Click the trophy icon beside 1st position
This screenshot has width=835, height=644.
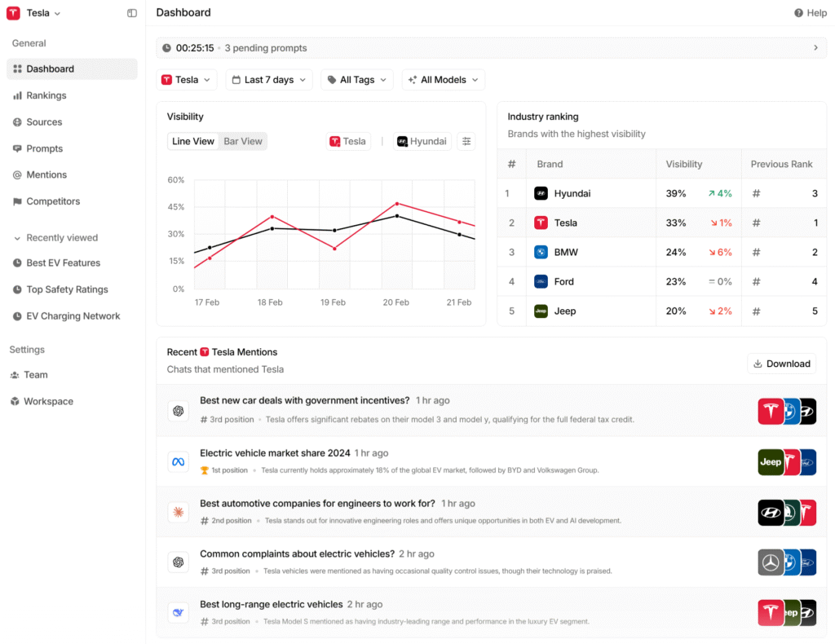click(204, 470)
